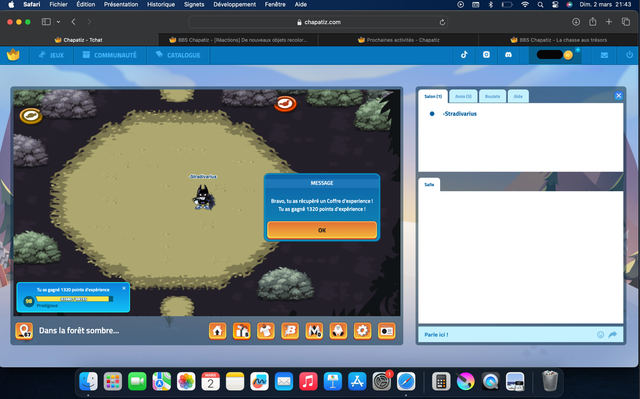Click OK in the message dialog

322,230
